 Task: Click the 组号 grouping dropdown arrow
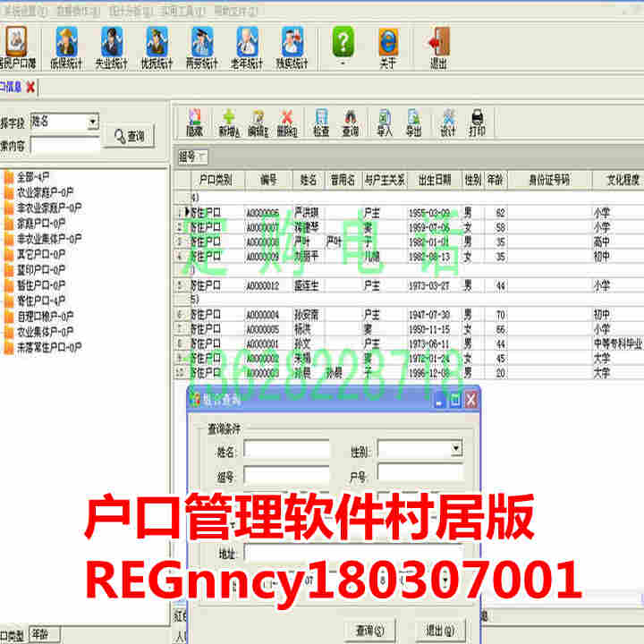(202, 157)
